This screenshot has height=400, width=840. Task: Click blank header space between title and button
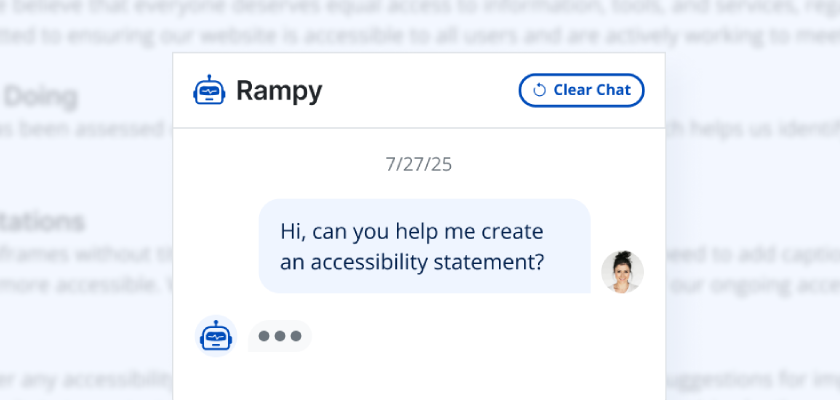(x=420, y=91)
